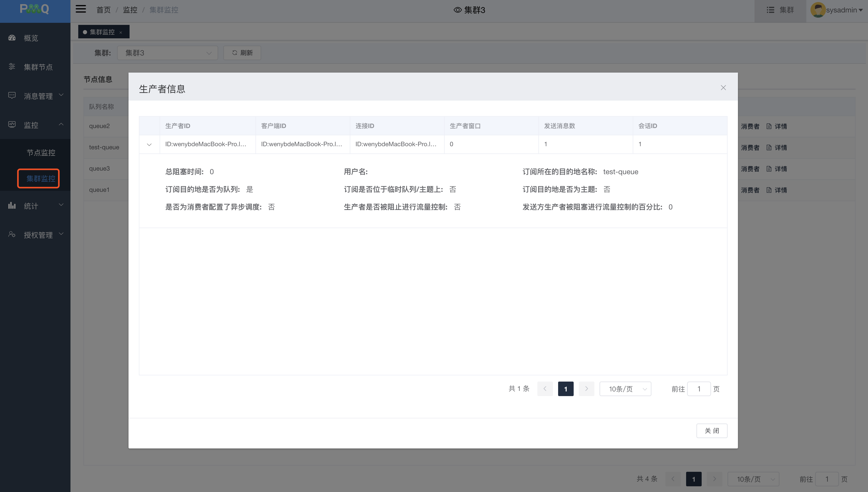Image resolution: width=868 pixels, height=492 pixels.
Task: Open the 概览 dashboard icon in the sidebar
Action: [x=12, y=38]
